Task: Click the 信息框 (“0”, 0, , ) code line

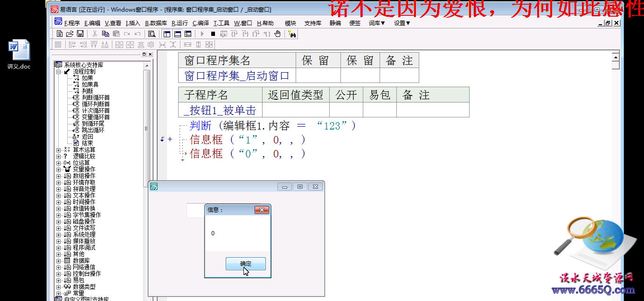Action: 248,153
